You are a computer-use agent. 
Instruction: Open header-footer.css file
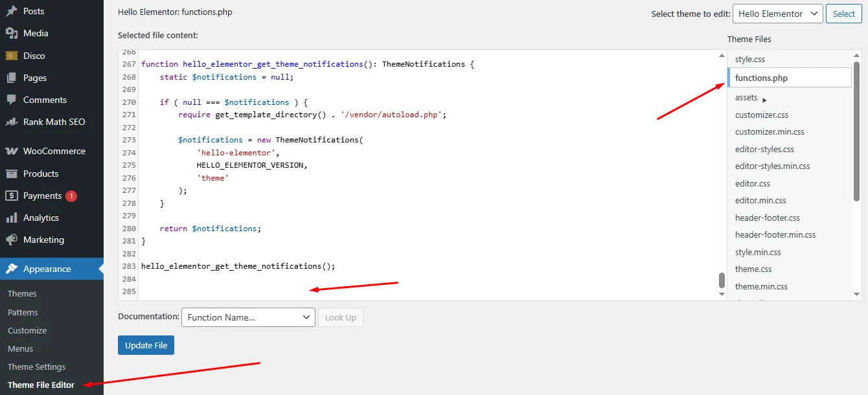768,218
